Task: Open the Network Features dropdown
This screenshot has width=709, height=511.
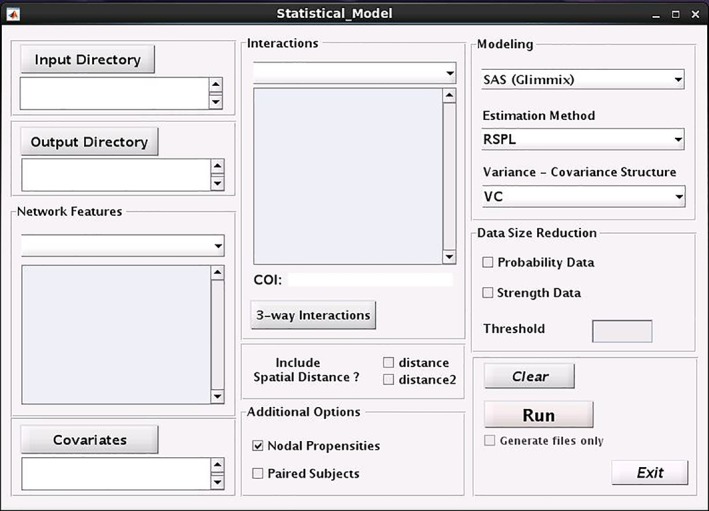Action: point(123,246)
